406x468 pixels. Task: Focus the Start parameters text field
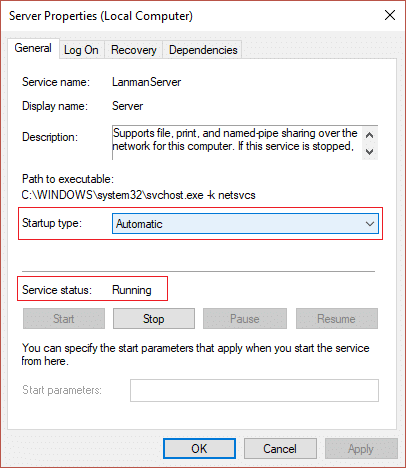(x=254, y=390)
